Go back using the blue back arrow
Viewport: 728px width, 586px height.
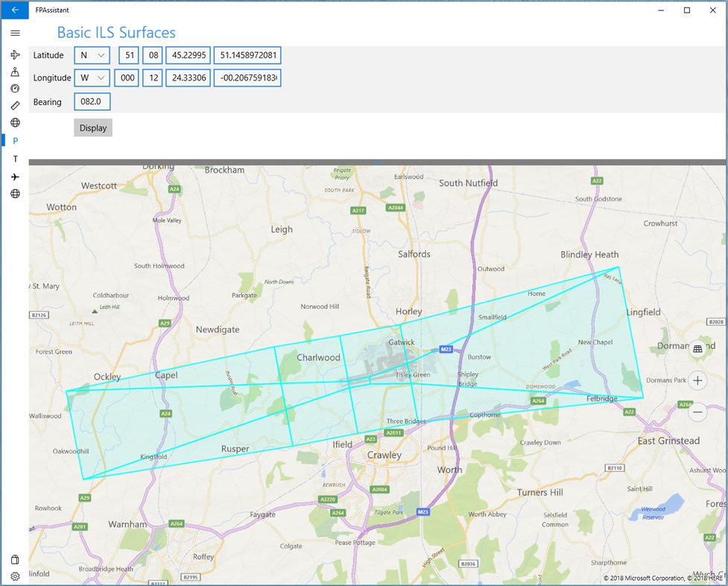click(x=15, y=10)
